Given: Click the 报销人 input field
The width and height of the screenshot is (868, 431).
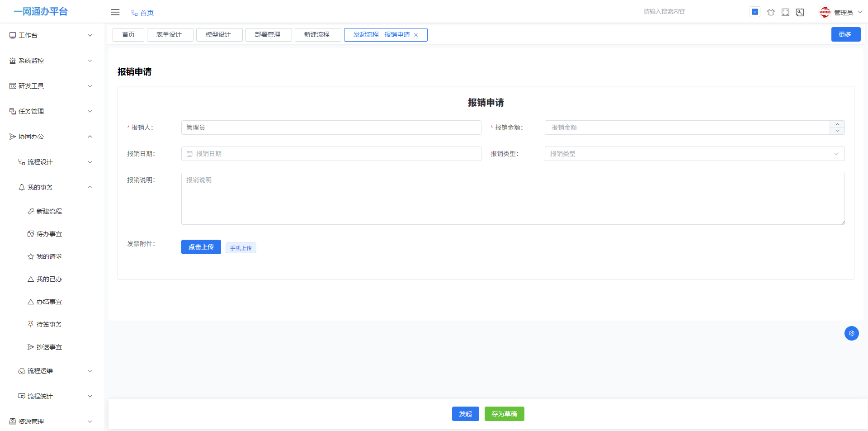Looking at the screenshot, I should coord(331,128).
